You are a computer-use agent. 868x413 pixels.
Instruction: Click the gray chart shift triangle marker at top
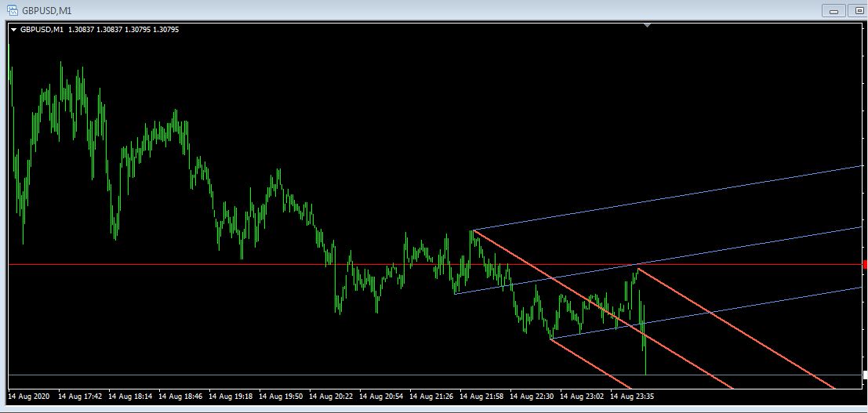pyautogui.click(x=647, y=25)
